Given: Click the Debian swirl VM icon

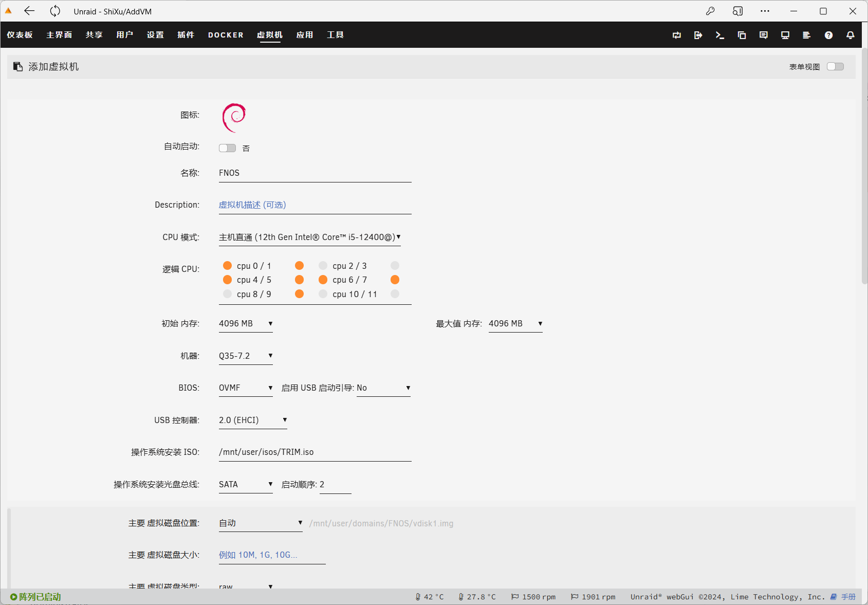Looking at the screenshot, I should tap(234, 117).
